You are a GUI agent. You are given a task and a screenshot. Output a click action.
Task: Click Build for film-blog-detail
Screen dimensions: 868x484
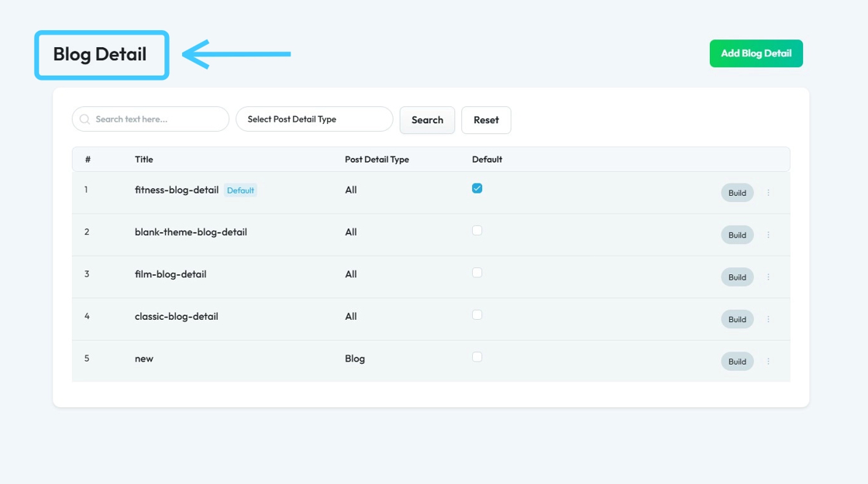[737, 276]
